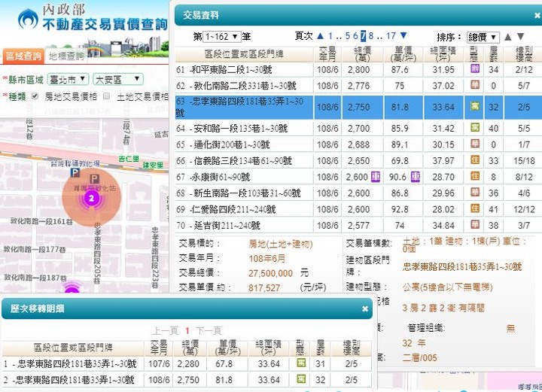Viewport: 542px width, 392px height.
Task: Go to page 8 of results
Action: tap(371, 35)
